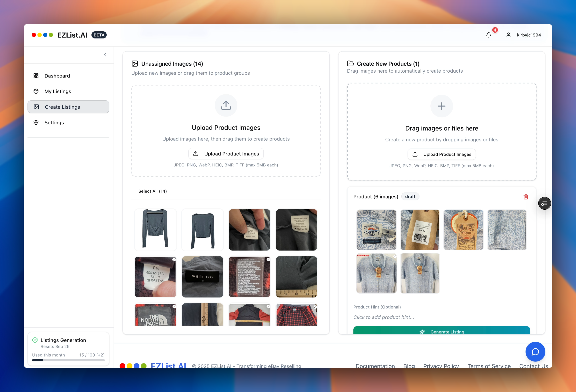
Task: Toggle Select All (14) images
Action: (x=152, y=191)
